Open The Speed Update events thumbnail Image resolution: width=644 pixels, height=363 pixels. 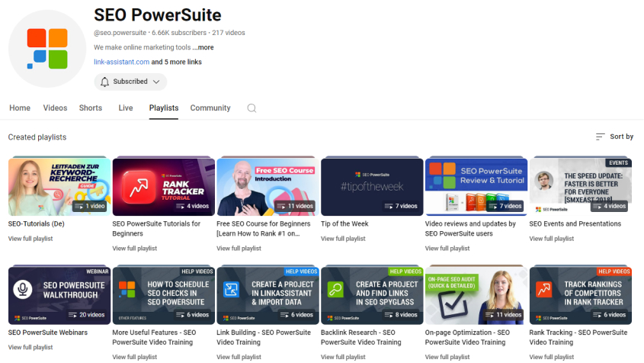point(581,187)
